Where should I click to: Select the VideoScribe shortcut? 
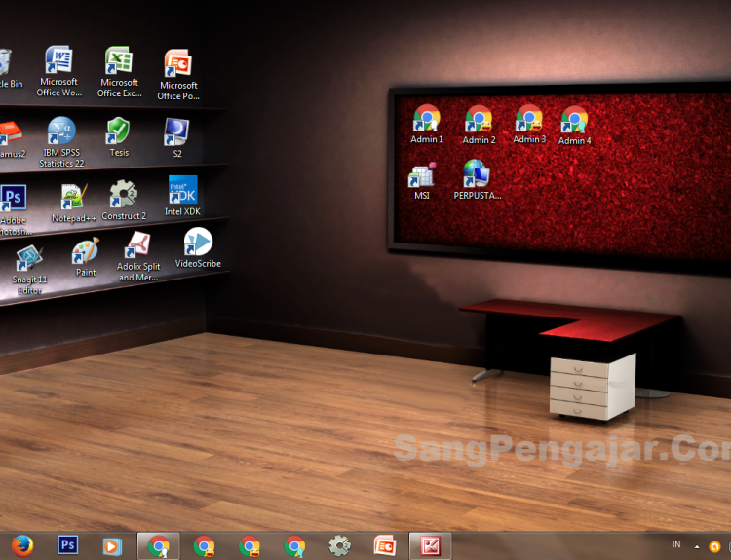click(198, 247)
